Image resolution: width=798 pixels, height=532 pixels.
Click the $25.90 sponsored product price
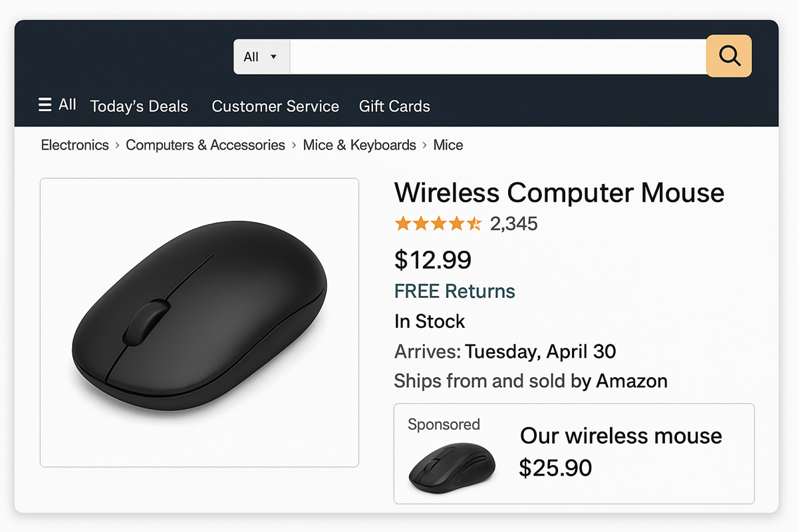pyautogui.click(x=555, y=468)
